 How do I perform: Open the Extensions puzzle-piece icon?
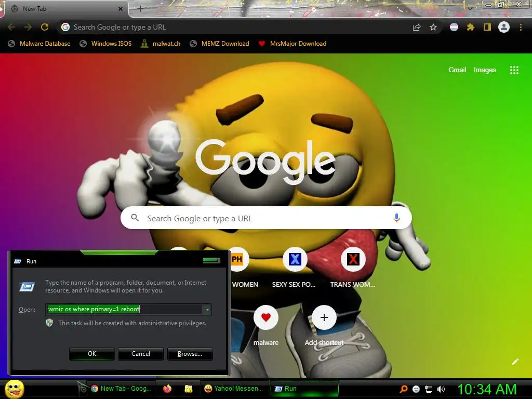click(x=470, y=27)
